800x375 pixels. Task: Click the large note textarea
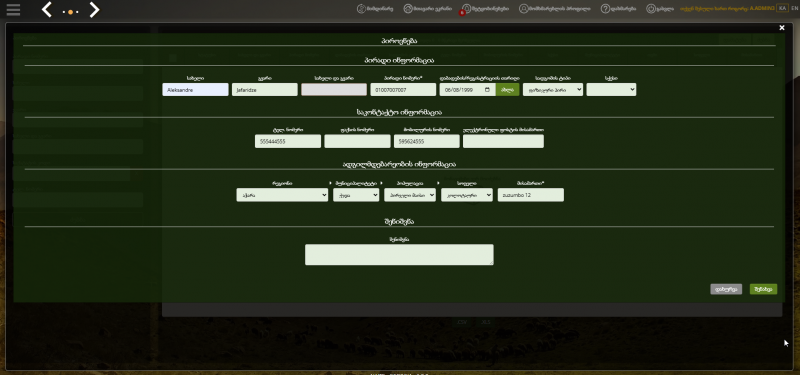pyautogui.click(x=399, y=255)
